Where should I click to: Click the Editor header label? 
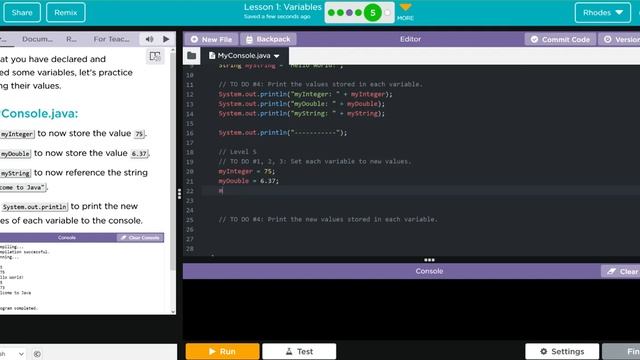(x=410, y=39)
